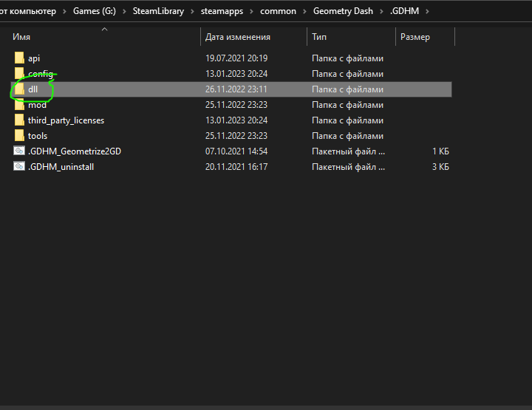Expand the chevron after Games (G:) breadcrumb
The height and width of the screenshot is (410, 532).
125,11
